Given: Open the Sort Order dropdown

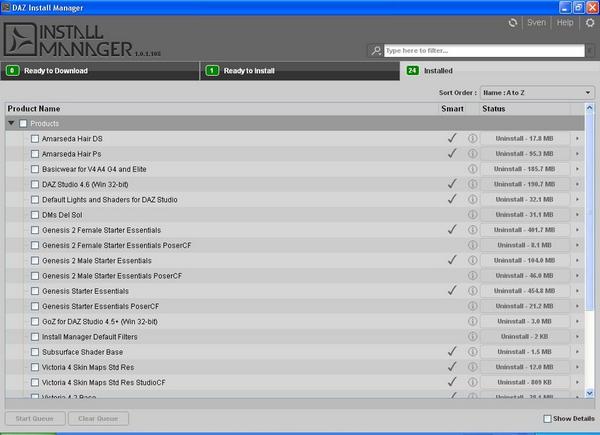Looking at the screenshot, I should click(537, 93).
